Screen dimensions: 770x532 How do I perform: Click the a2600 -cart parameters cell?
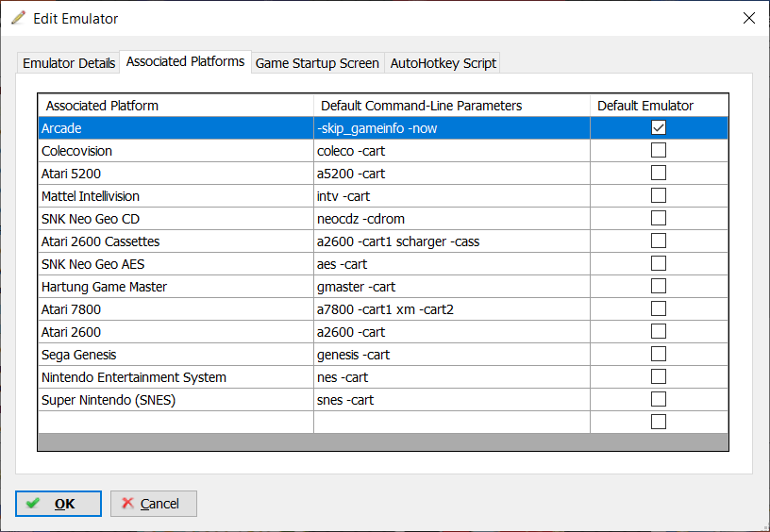pos(452,332)
